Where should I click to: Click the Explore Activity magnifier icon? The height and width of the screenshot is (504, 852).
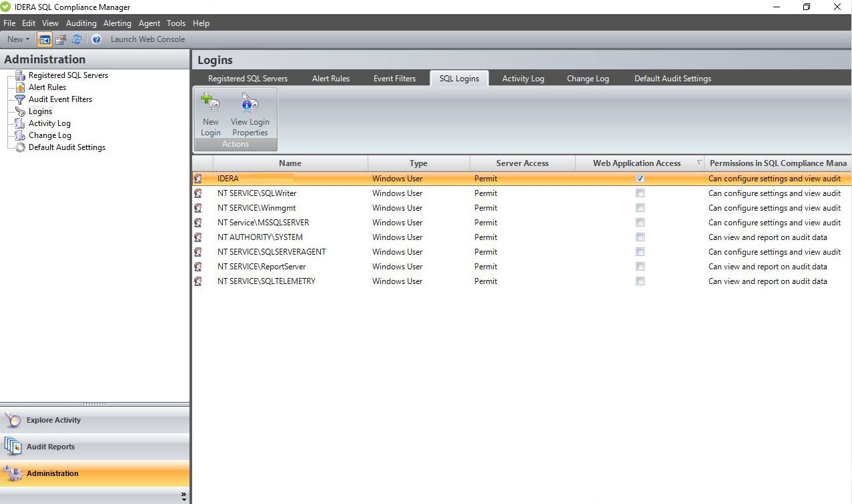pyautogui.click(x=13, y=420)
